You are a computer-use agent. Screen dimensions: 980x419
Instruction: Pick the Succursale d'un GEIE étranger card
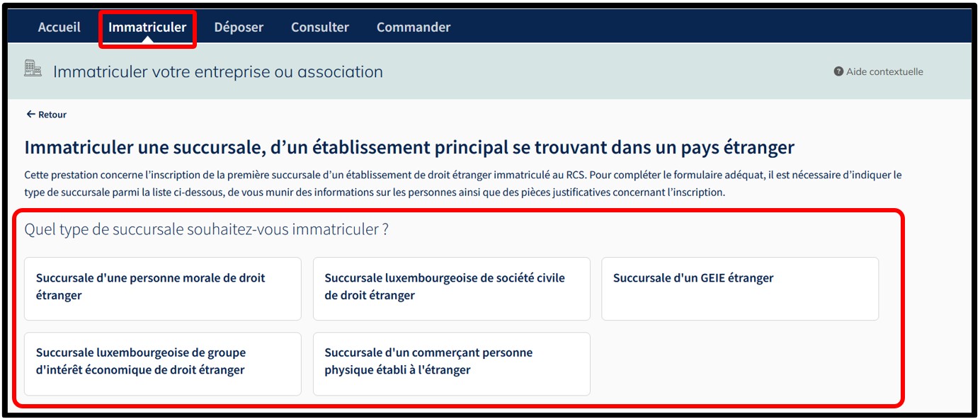[739, 288]
